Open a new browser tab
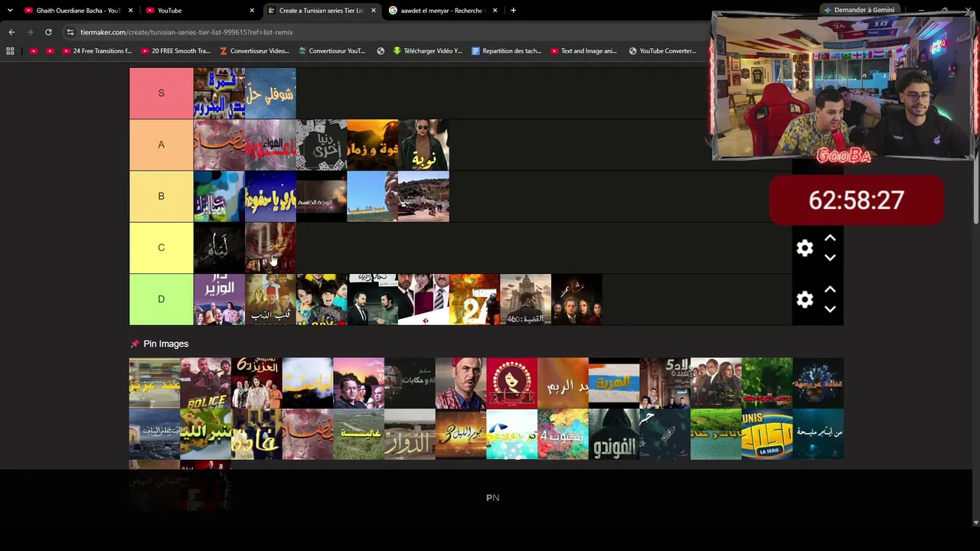This screenshot has width=980, height=551. (513, 11)
